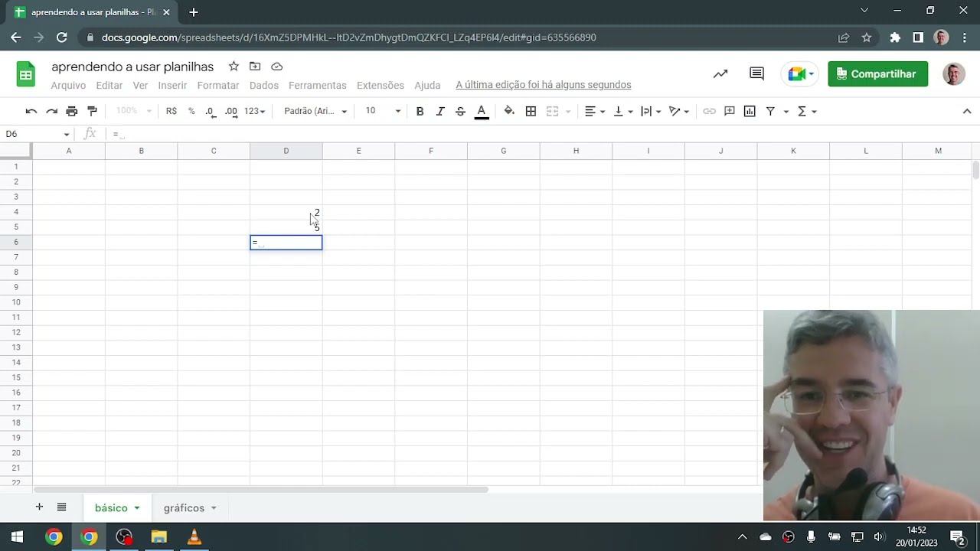This screenshot has height=551, width=980.
Task: Open the Name box dropdown arrow
Action: 67,135
